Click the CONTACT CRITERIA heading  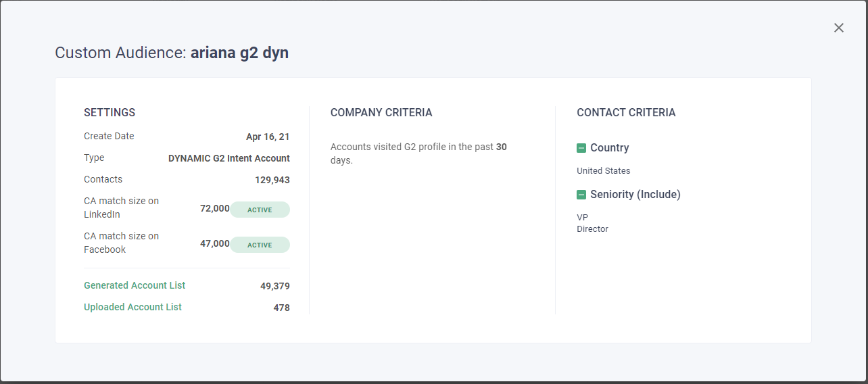coord(626,113)
